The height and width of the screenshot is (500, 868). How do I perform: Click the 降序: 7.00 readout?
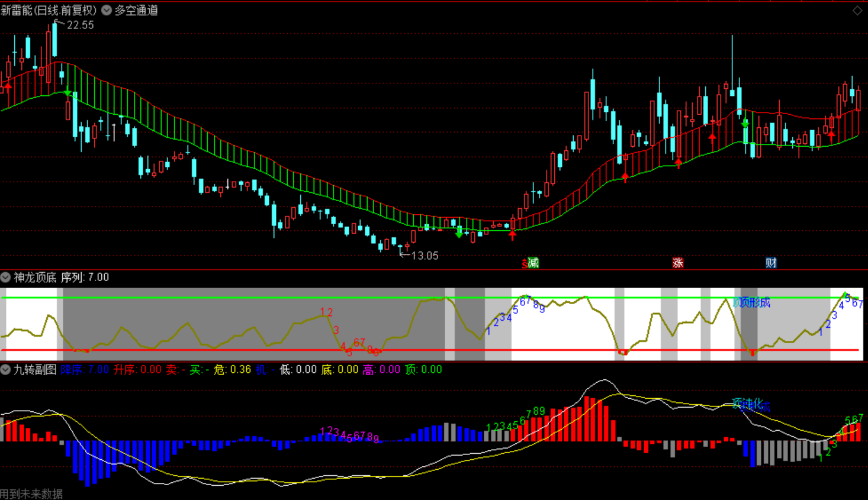pyautogui.click(x=85, y=370)
